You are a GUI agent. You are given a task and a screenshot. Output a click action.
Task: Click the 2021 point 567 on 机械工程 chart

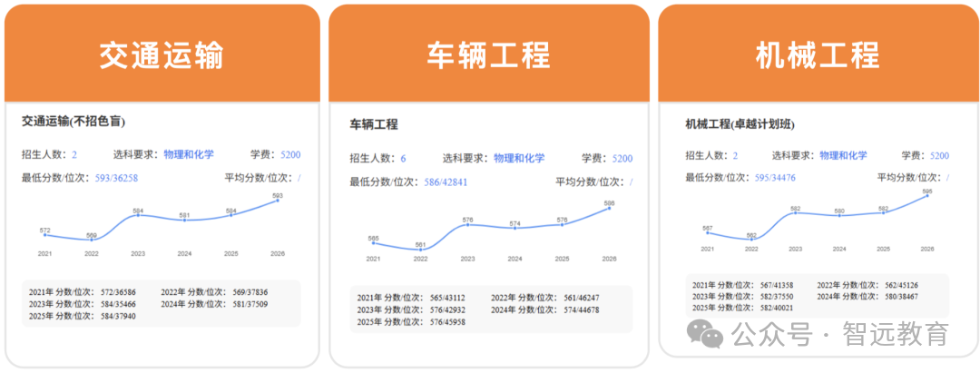click(708, 233)
